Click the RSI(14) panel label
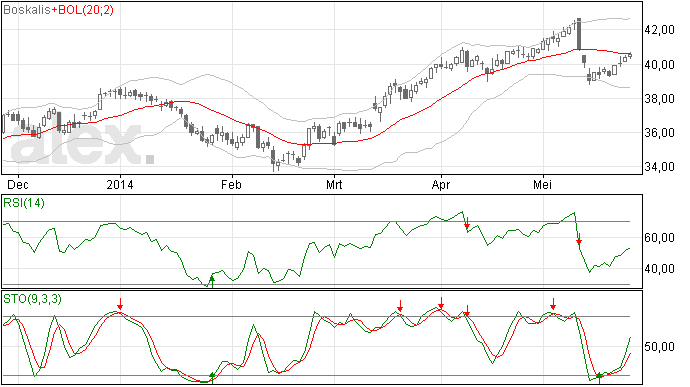This screenshot has height=387, width=690. click(x=24, y=203)
